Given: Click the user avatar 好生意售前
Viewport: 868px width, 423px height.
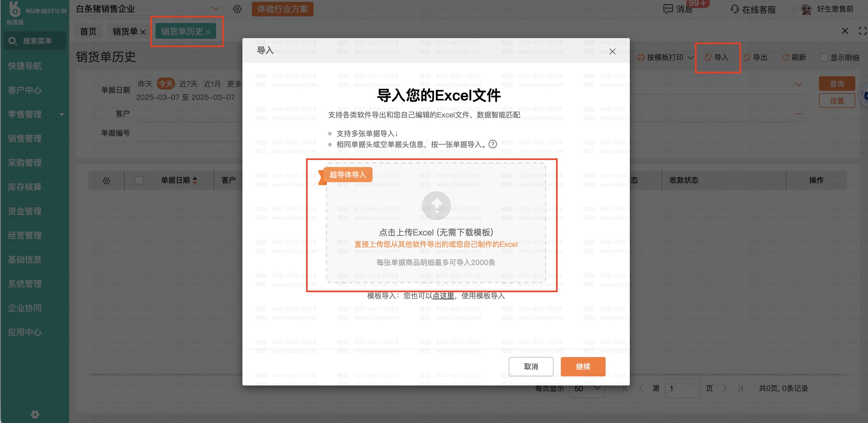Looking at the screenshot, I should click(807, 9).
